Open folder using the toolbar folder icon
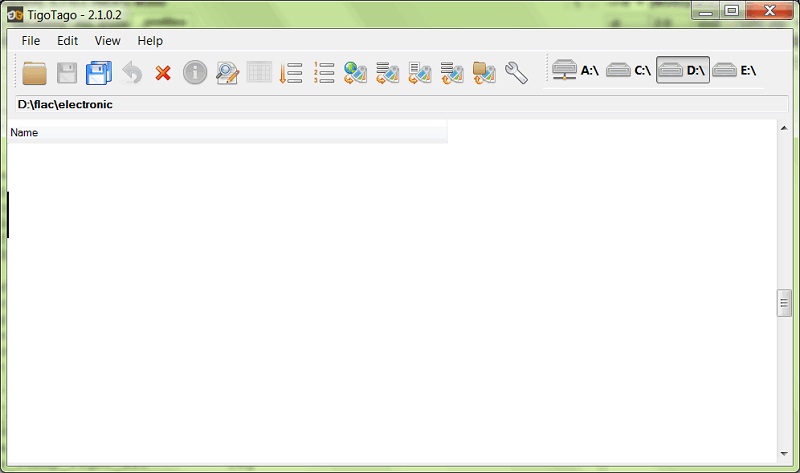 click(x=35, y=73)
